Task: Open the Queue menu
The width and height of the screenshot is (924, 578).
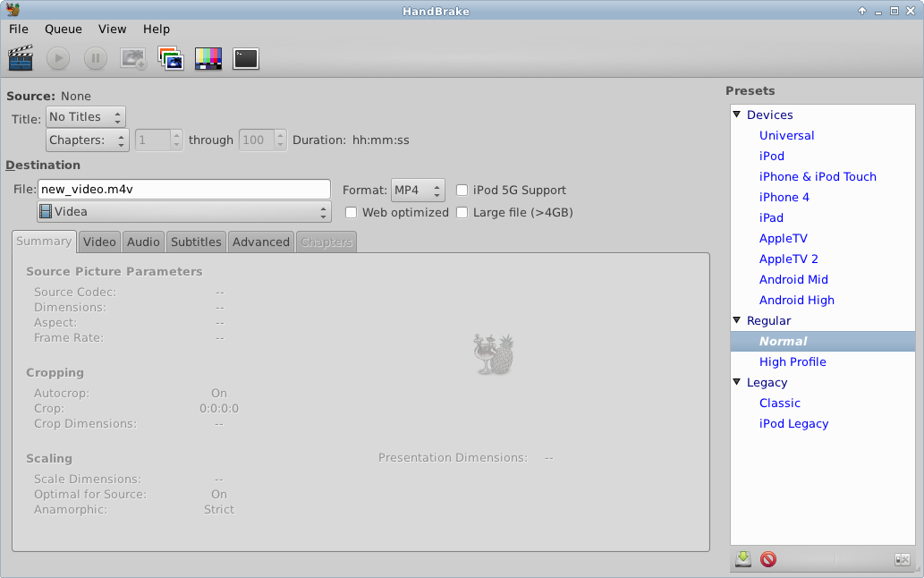Action: (x=63, y=29)
